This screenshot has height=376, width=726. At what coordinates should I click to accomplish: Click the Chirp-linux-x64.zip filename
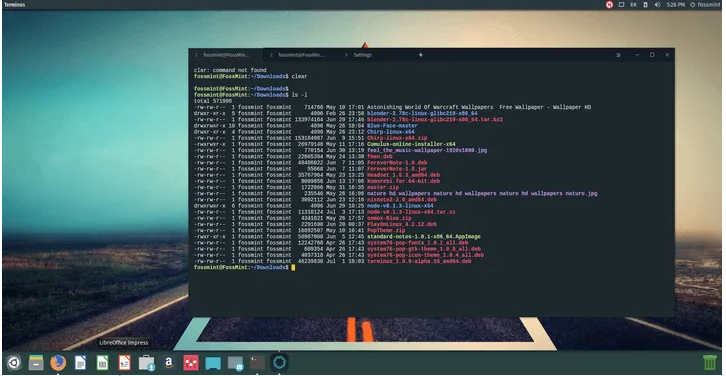tap(397, 138)
